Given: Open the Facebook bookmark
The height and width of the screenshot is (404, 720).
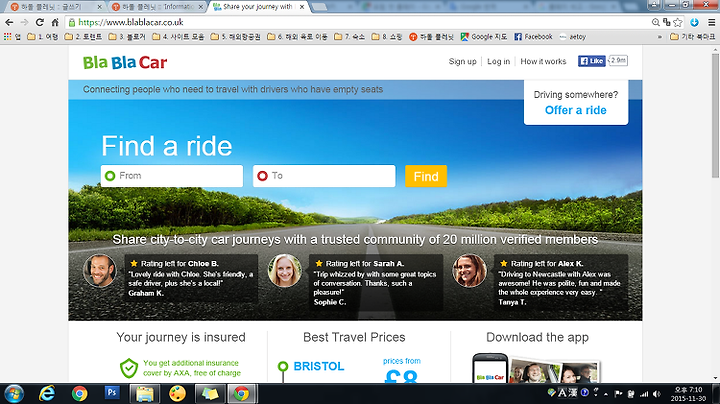Looking at the screenshot, I should [533, 37].
